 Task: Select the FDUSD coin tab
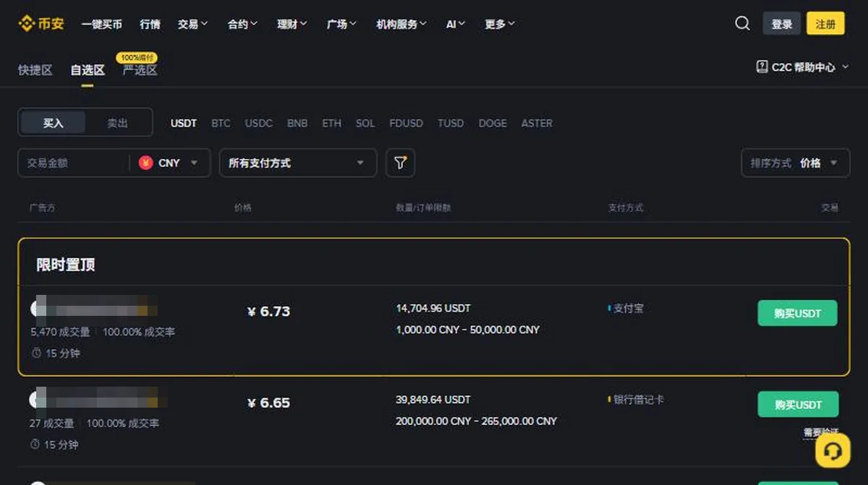(407, 123)
